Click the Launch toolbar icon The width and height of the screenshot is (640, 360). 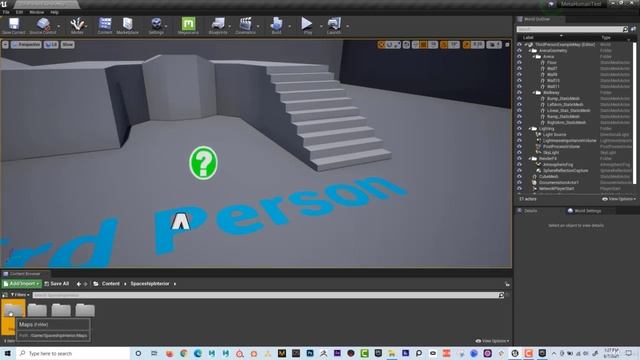coord(333,25)
